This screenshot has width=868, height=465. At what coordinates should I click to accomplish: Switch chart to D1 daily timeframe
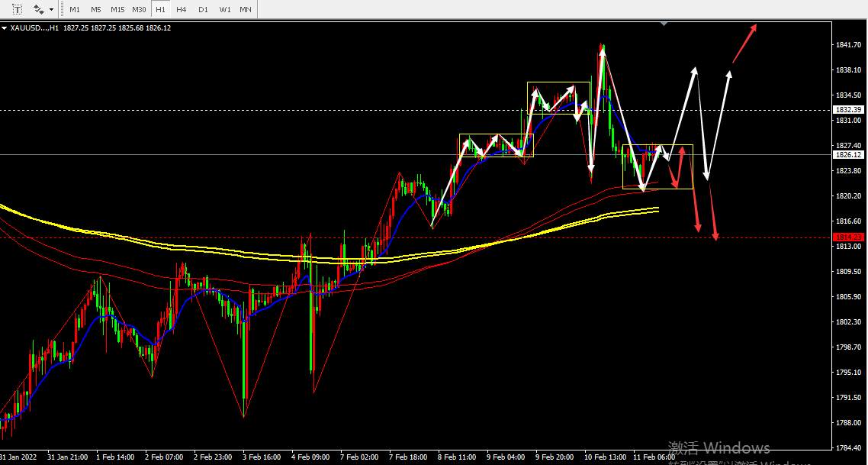[203, 9]
